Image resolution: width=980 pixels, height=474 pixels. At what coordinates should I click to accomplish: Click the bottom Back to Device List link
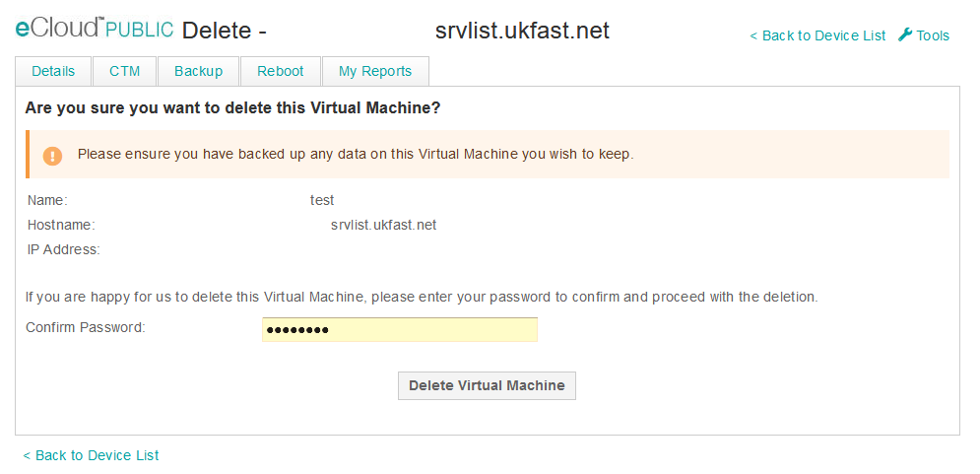click(92, 455)
